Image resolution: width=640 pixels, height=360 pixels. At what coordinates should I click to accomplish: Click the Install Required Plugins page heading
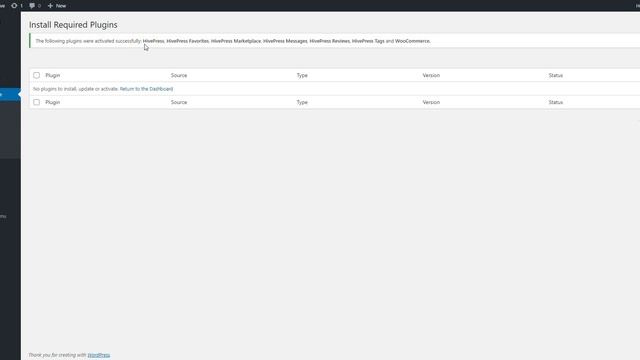pyautogui.click(x=73, y=25)
